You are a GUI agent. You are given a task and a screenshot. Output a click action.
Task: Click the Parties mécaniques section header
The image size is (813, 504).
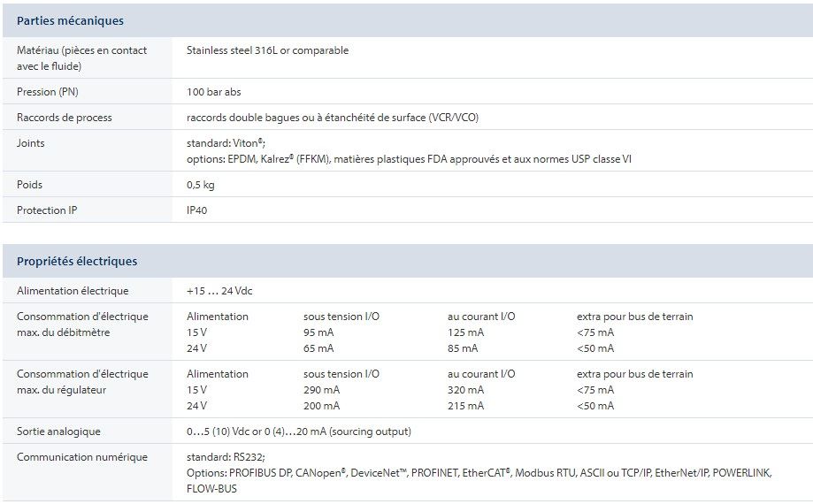[x=71, y=20]
